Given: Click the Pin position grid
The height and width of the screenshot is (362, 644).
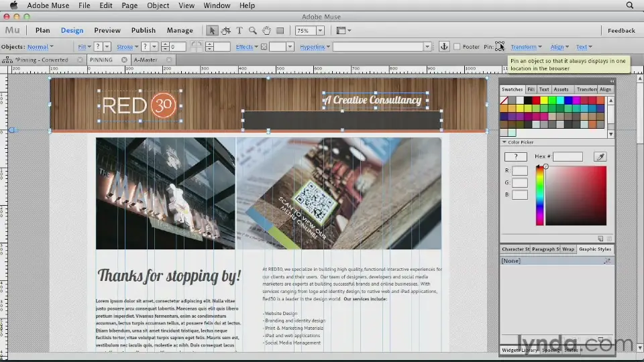Looking at the screenshot, I should click(500, 46).
